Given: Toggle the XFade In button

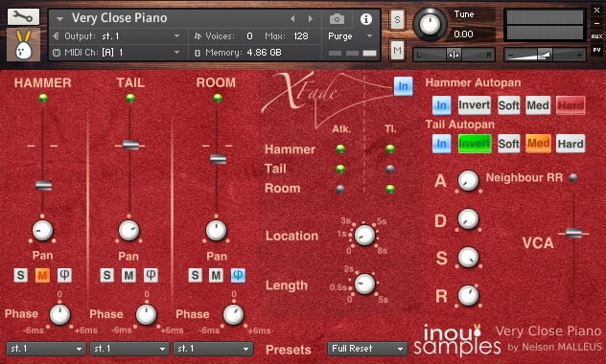Looking at the screenshot, I should pyautogui.click(x=403, y=86).
